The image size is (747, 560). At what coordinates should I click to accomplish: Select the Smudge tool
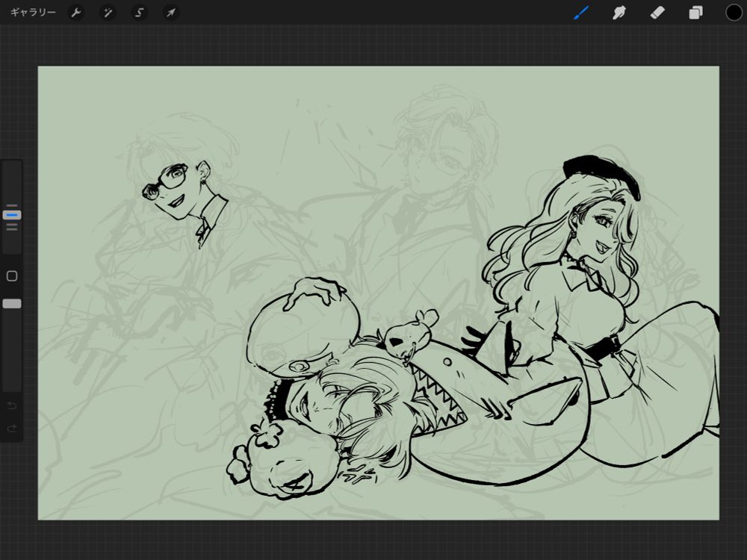tap(619, 13)
